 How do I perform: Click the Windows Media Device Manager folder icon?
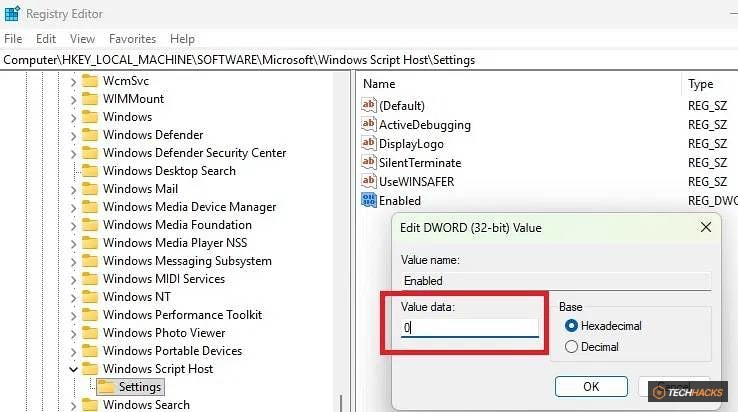click(89, 207)
